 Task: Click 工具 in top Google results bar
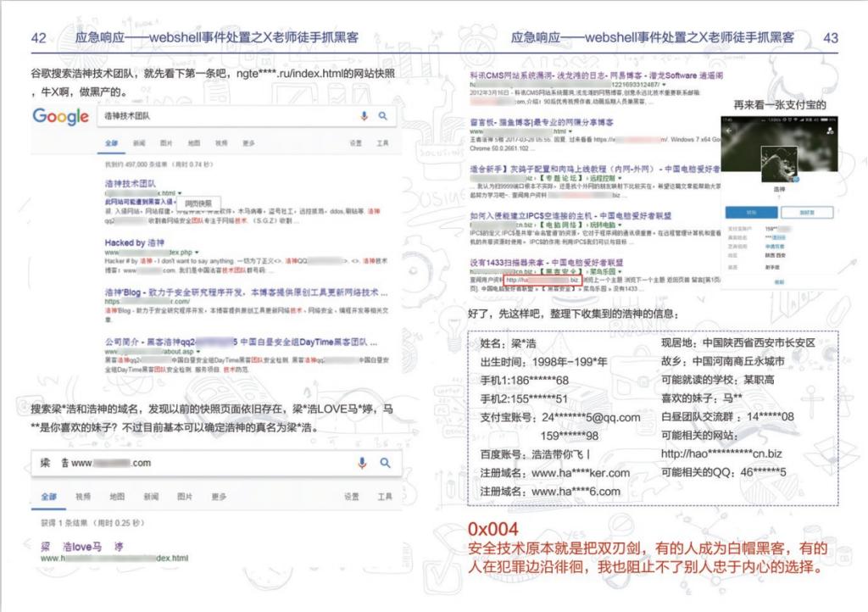(383, 143)
